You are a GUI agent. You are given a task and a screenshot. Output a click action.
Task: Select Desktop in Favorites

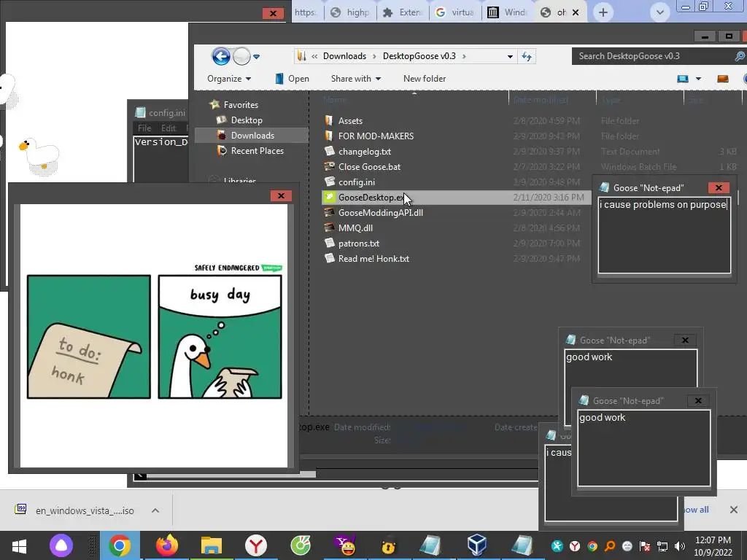pyautogui.click(x=247, y=120)
